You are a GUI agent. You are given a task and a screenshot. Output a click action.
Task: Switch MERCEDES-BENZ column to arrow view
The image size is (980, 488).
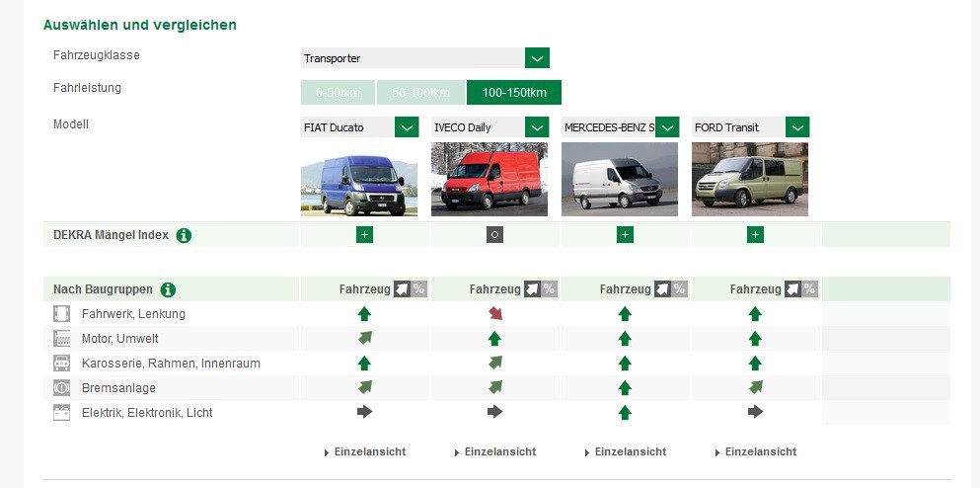point(662,289)
